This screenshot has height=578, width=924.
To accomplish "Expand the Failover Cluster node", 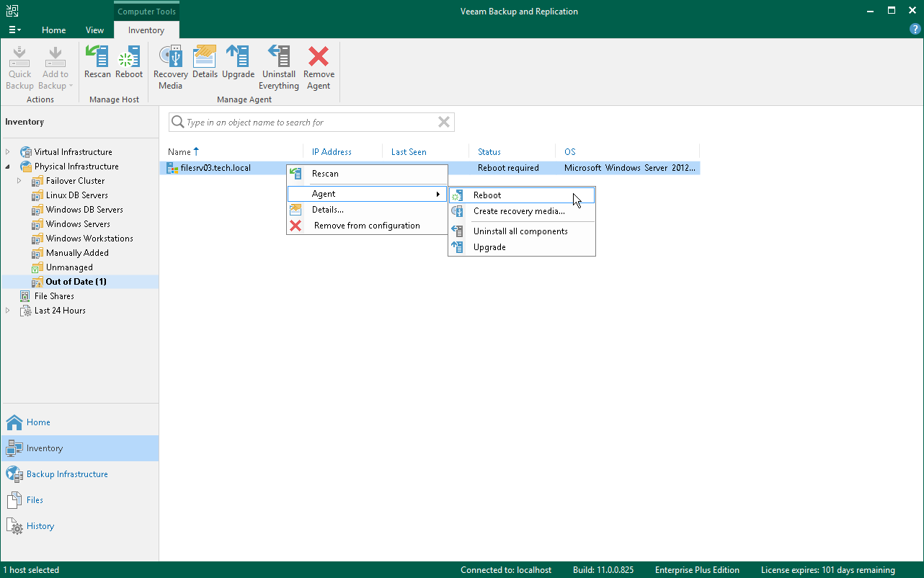I will pyautogui.click(x=19, y=181).
